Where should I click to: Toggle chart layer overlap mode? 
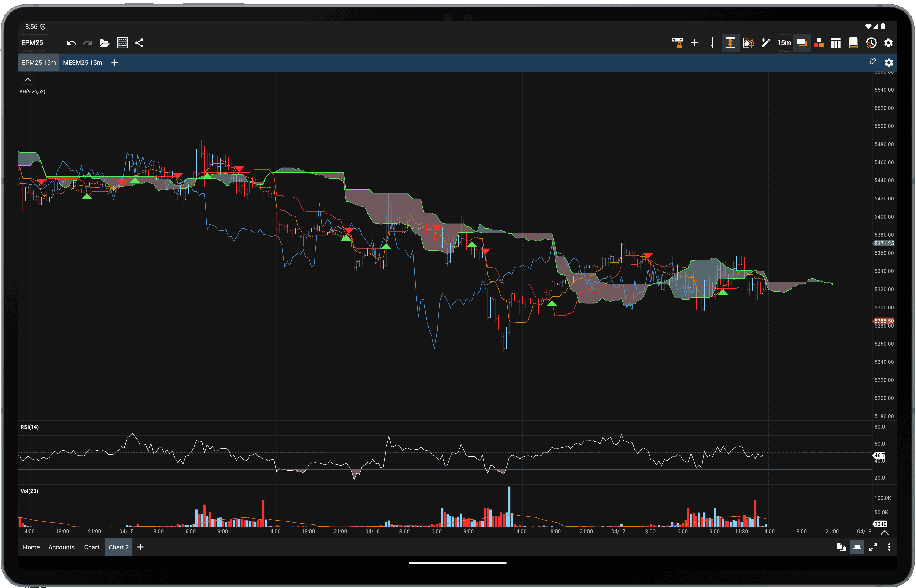pos(802,42)
